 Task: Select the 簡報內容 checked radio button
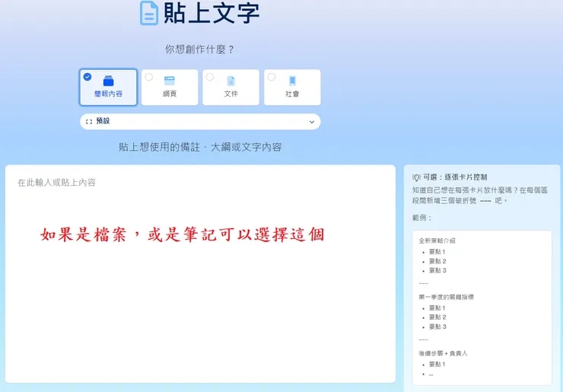[87, 77]
